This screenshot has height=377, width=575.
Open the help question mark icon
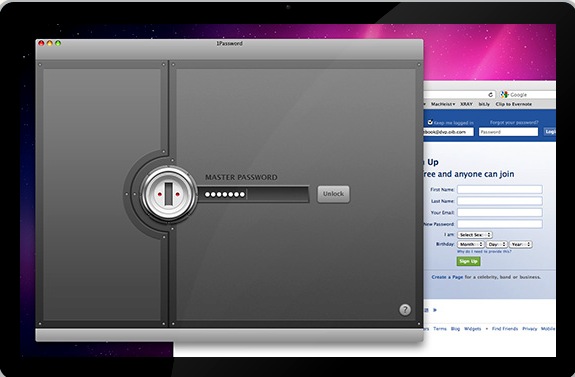point(405,310)
